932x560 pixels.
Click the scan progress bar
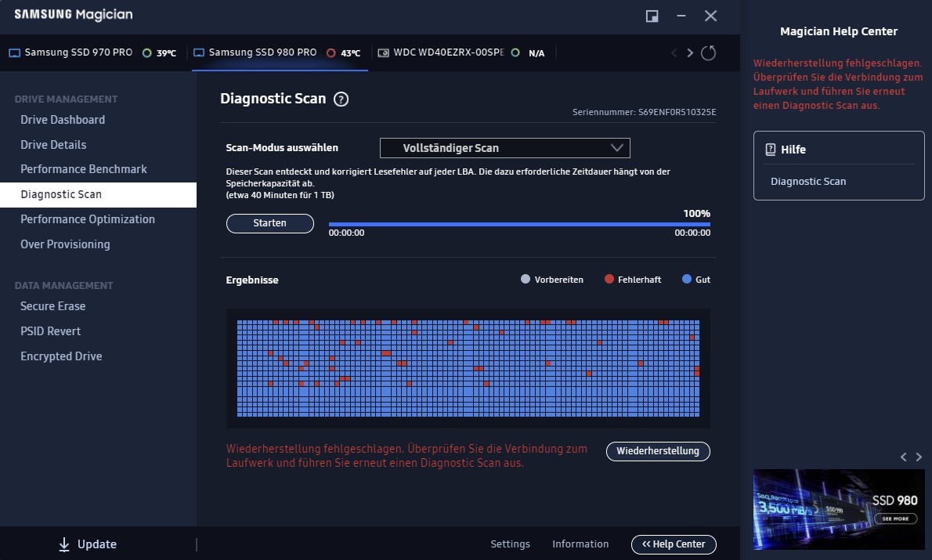[x=519, y=224]
